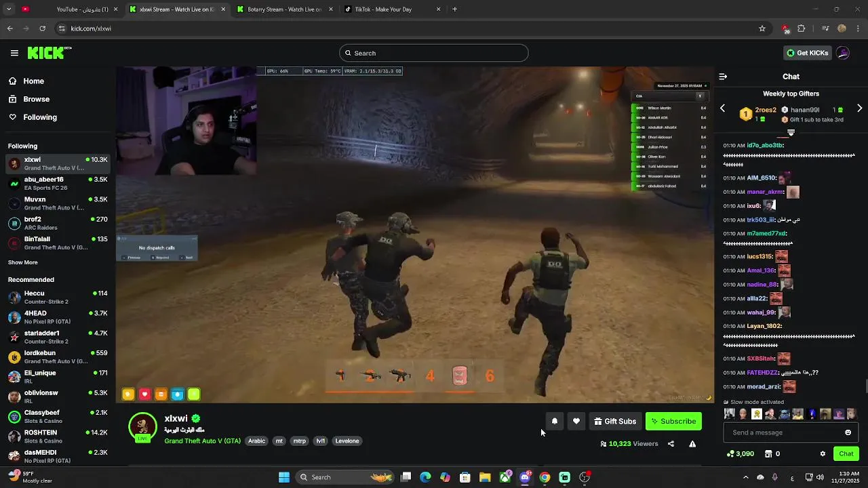The image size is (868, 488).
Task: Open BinTalall channel in sidebar
Action: pyautogui.click(x=58, y=243)
